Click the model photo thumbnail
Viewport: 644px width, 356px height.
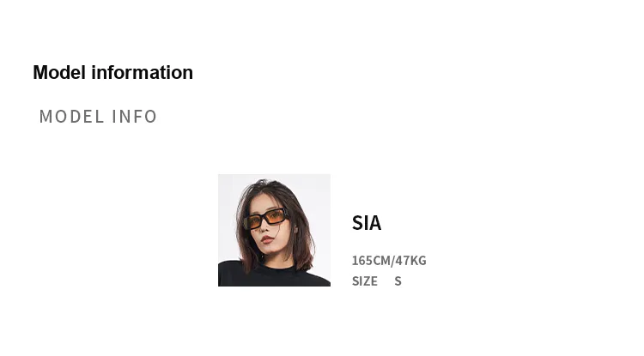click(x=274, y=230)
